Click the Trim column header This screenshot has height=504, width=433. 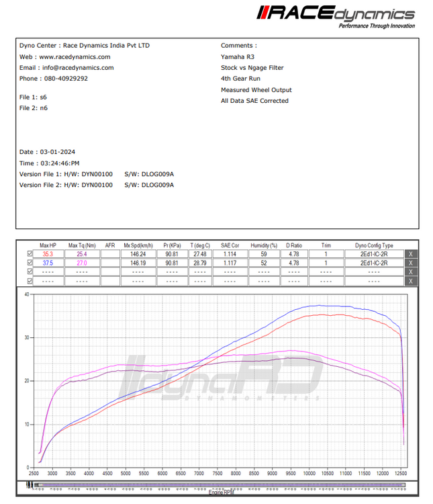coord(326,245)
